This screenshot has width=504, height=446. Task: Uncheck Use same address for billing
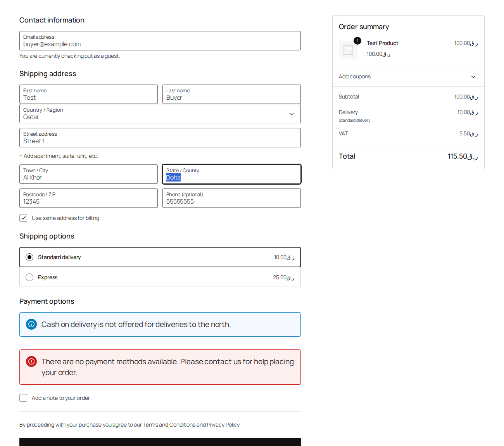(x=23, y=218)
